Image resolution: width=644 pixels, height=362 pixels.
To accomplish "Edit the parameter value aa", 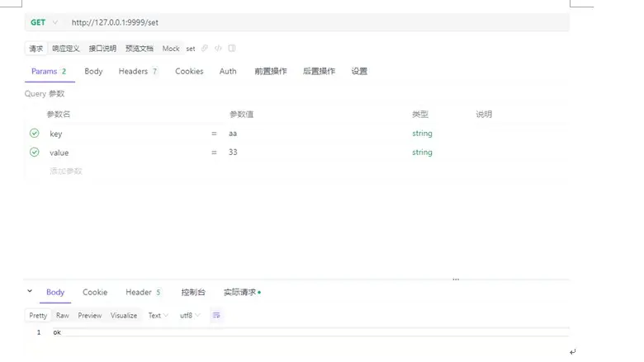I will [233, 134].
